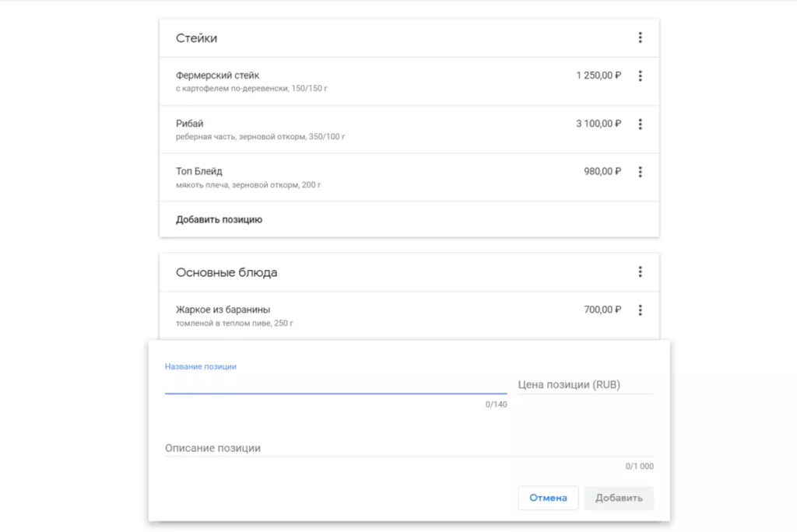Open the Основные блюда section three-dot menu
This screenshot has height=532, width=797.
coord(640,272)
